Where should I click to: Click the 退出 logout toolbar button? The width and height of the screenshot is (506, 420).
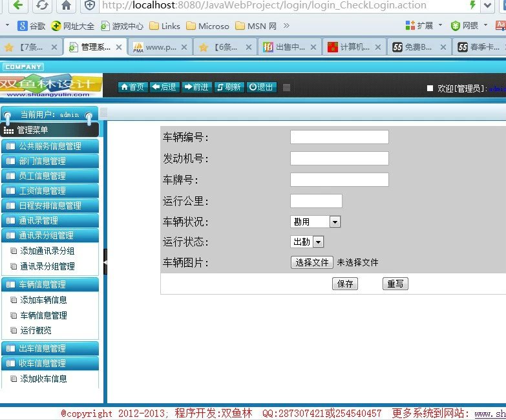point(261,87)
